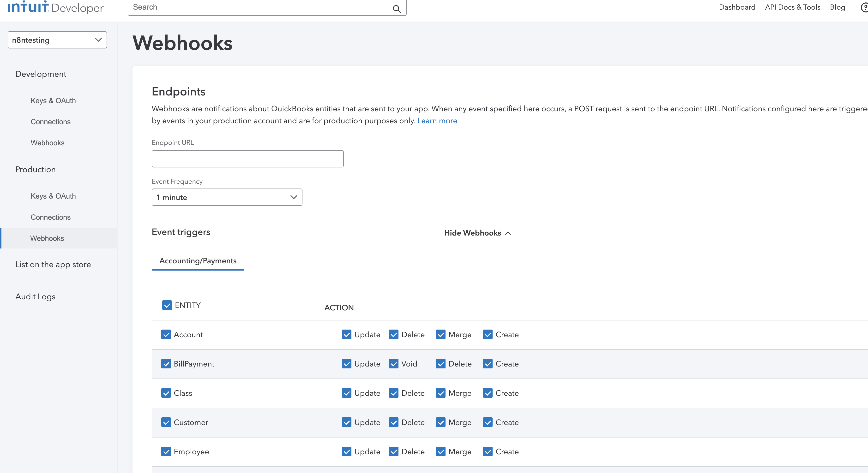Collapse list with Hide Webhooks
The width and height of the screenshot is (868, 473).
pyautogui.click(x=477, y=233)
